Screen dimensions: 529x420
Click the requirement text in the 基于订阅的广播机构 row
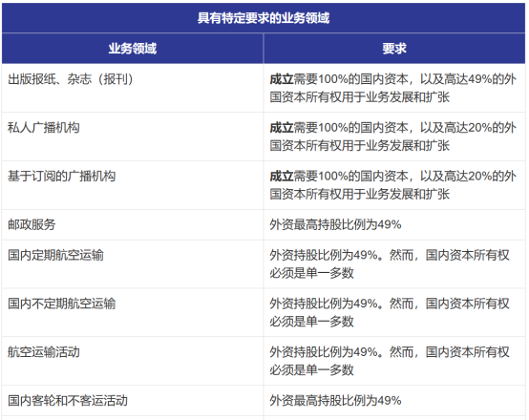(x=393, y=185)
